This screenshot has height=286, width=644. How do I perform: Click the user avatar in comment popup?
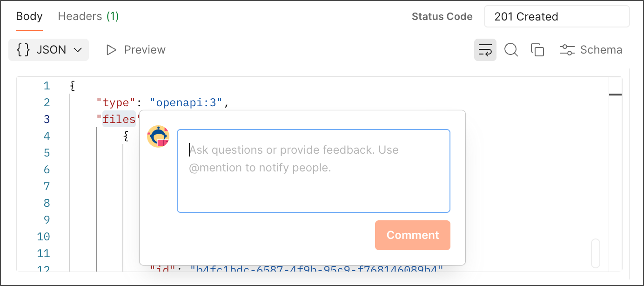tap(158, 137)
